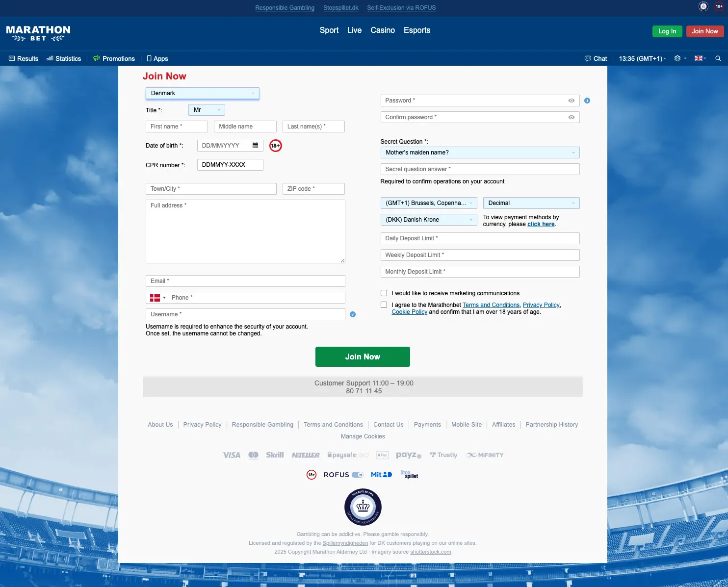Screen dimensions: 728x587
Task: Check the Terms and Conditions agreement box
Action: coord(384,305)
